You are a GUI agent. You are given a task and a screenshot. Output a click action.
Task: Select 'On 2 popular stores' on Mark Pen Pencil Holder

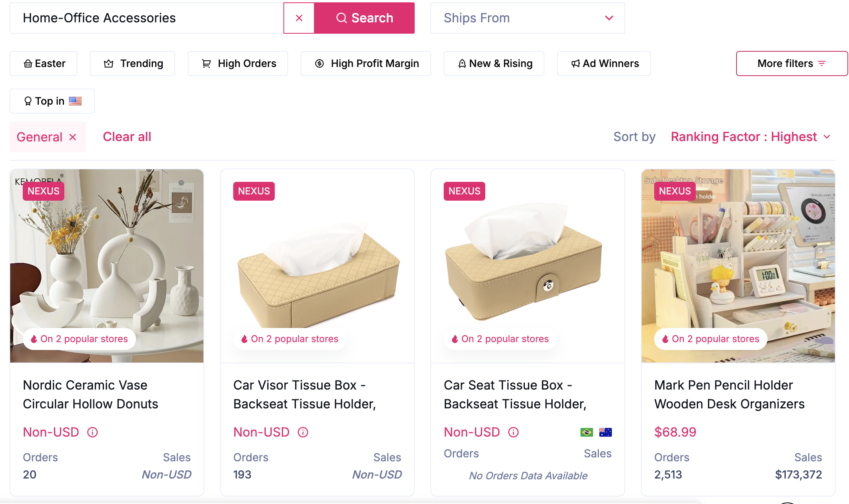pos(710,339)
